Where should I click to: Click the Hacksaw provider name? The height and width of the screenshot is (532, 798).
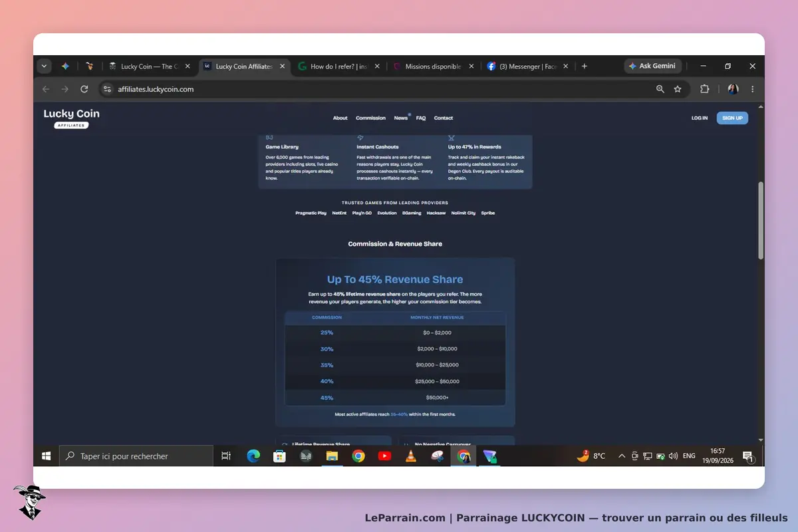436,213
